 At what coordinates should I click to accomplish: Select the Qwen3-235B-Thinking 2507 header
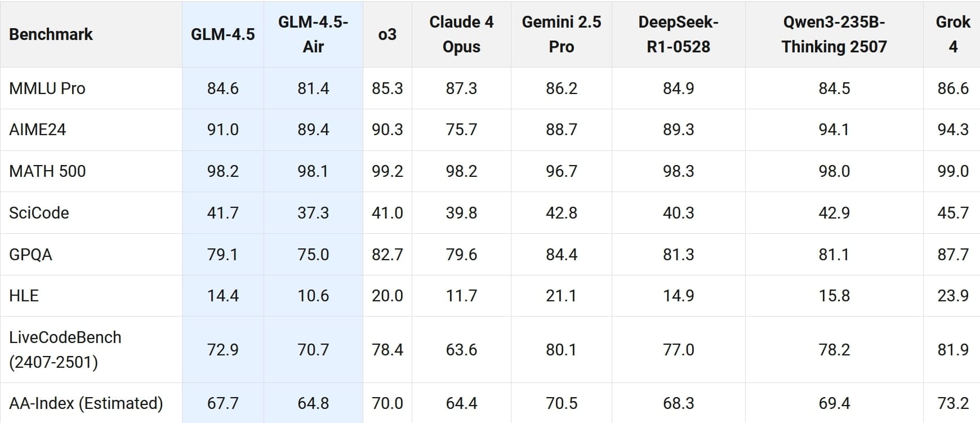[834, 34]
